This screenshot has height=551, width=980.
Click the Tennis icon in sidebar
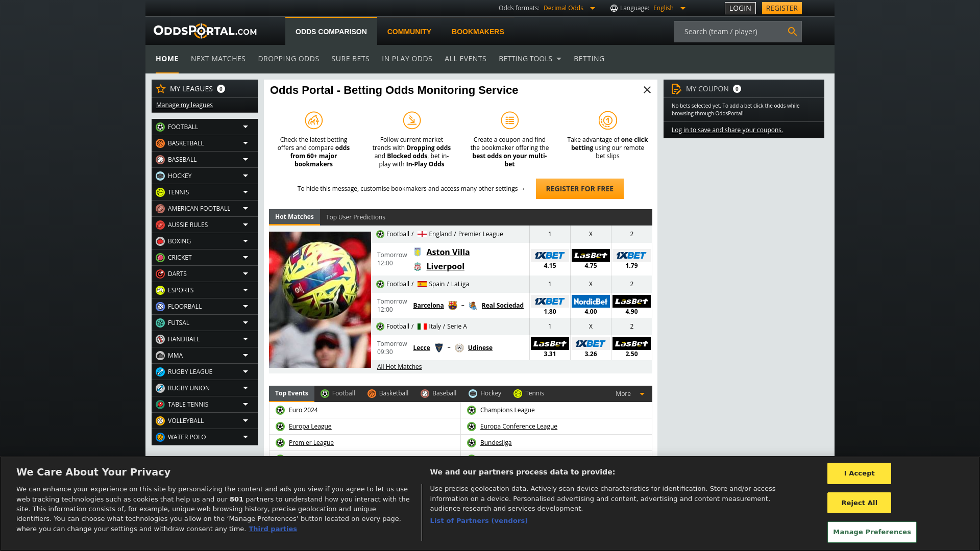tap(160, 192)
